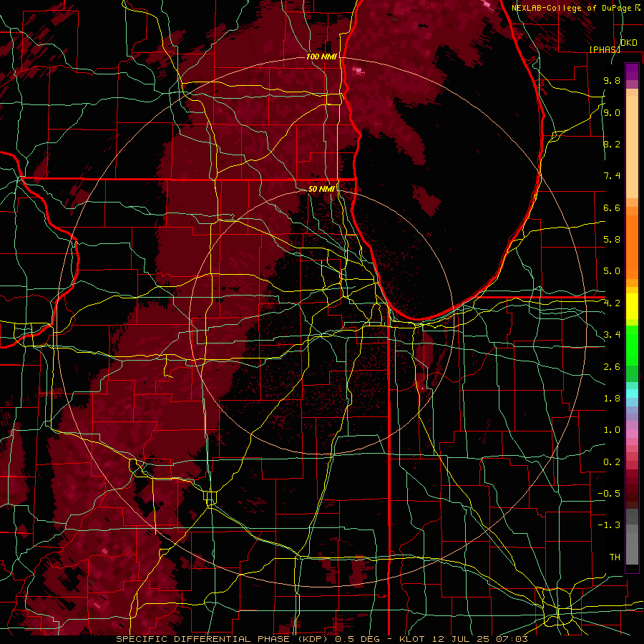Select the purple top segment of color bar

pos(632,72)
